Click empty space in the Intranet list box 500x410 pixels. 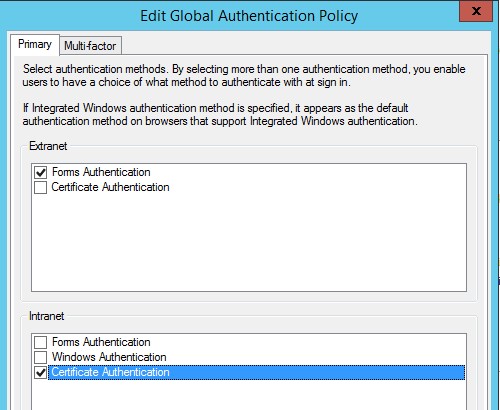(249, 395)
